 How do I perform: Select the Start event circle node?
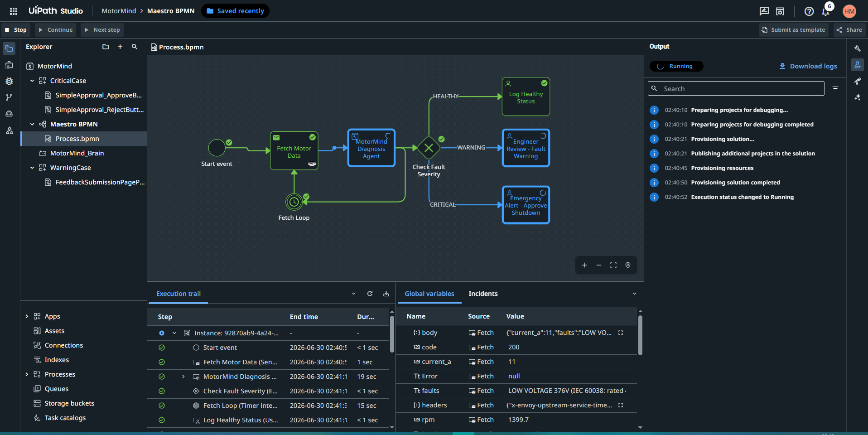click(x=217, y=148)
